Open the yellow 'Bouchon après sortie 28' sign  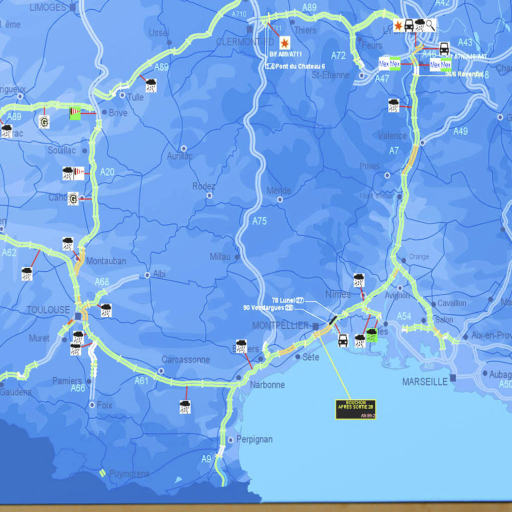[355, 409]
